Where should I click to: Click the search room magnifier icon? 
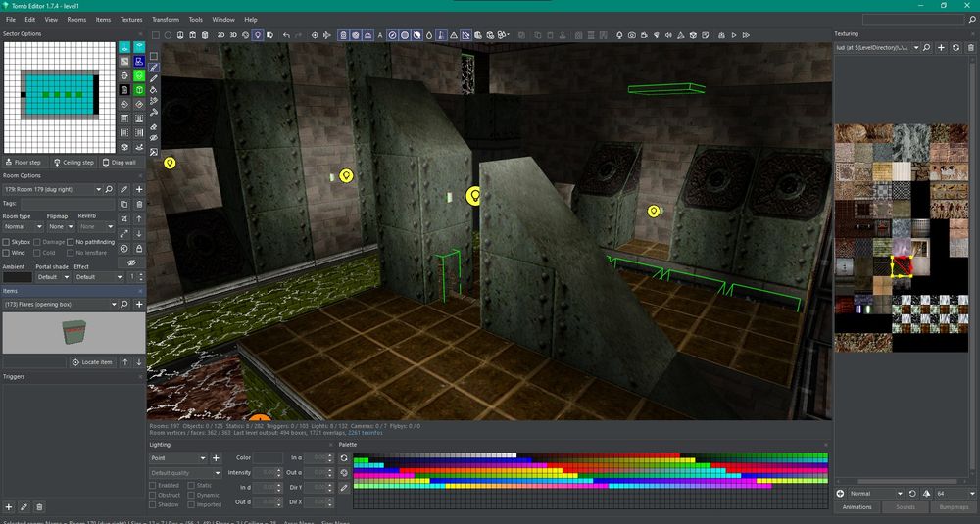tap(109, 189)
